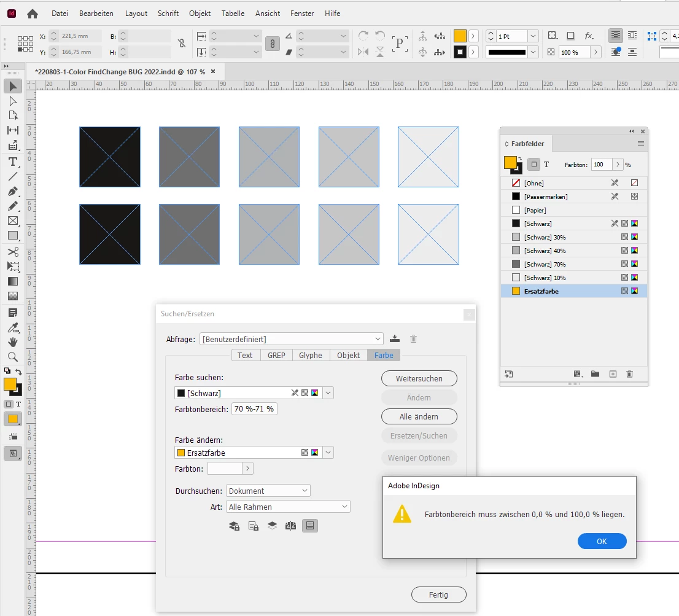
Task: Click the fill color box in control bar
Action: [x=460, y=36]
